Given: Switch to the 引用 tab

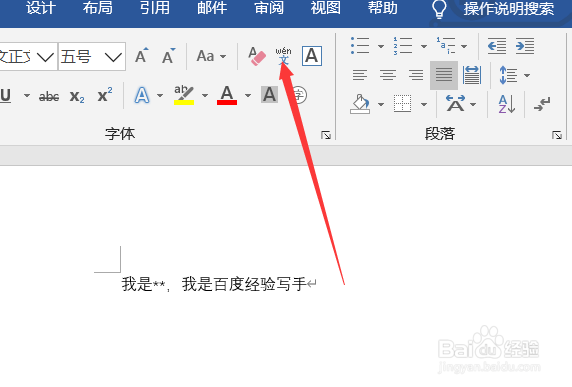Looking at the screenshot, I should [x=155, y=8].
